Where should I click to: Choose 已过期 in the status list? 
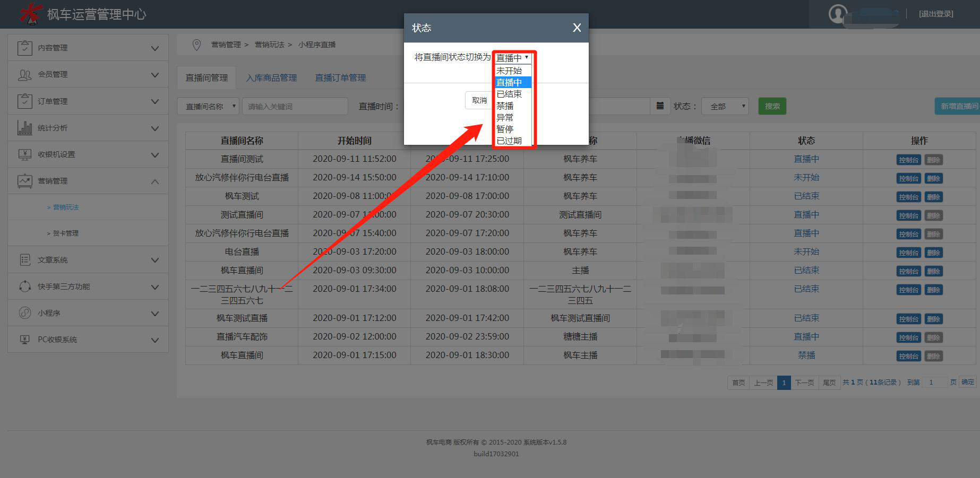coord(513,141)
